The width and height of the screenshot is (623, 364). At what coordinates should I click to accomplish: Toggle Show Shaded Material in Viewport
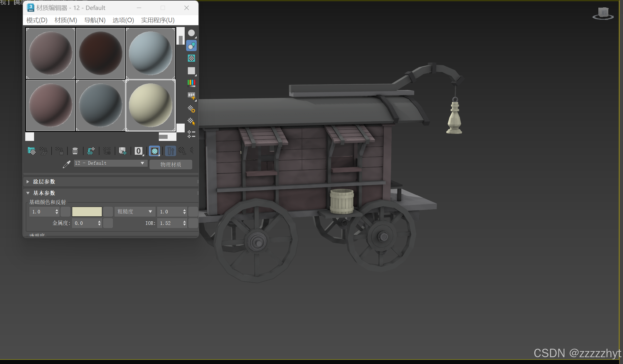pyautogui.click(x=154, y=151)
